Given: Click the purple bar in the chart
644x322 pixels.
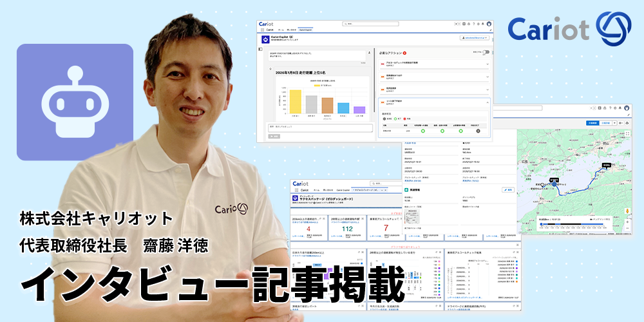Looking at the screenshot, I should coord(359,109).
